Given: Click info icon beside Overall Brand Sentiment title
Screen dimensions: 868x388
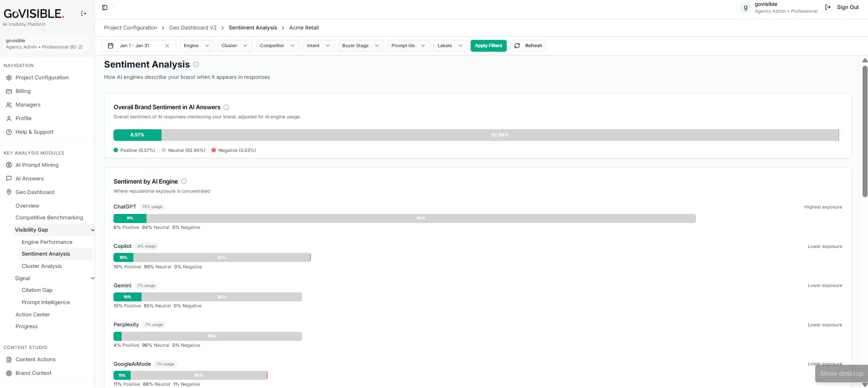Looking at the screenshot, I should [x=226, y=107].
